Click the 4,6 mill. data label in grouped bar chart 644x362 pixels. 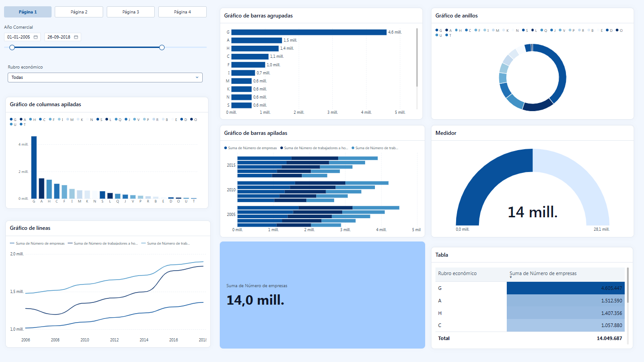[395, 32]
